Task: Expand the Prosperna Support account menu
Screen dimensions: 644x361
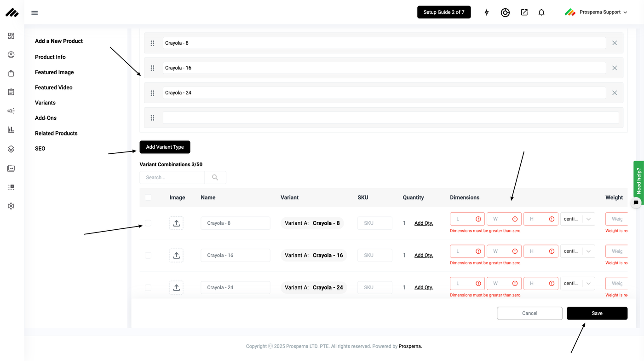Action: pos(596,12)
